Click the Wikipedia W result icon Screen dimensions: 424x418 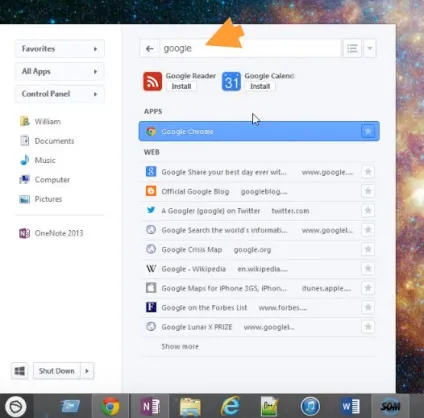click(151, 268)
